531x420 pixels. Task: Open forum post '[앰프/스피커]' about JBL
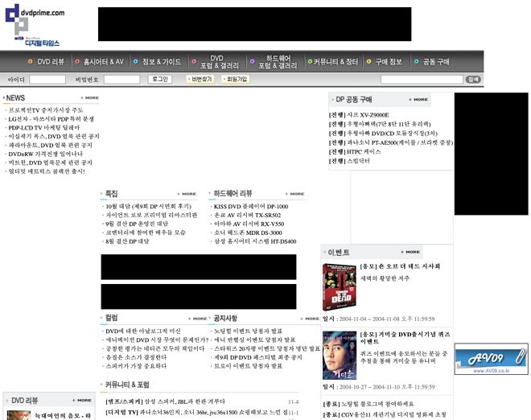coord(165,401)
